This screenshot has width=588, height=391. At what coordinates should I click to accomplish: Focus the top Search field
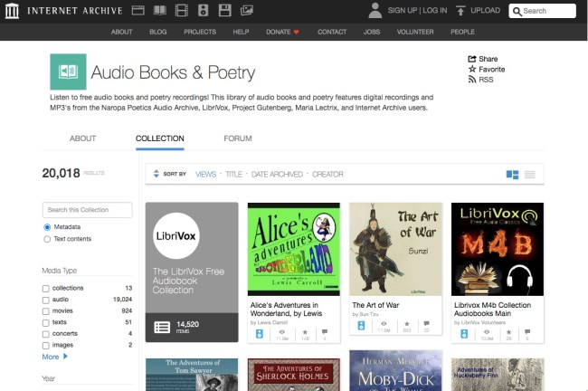[542, 11]
